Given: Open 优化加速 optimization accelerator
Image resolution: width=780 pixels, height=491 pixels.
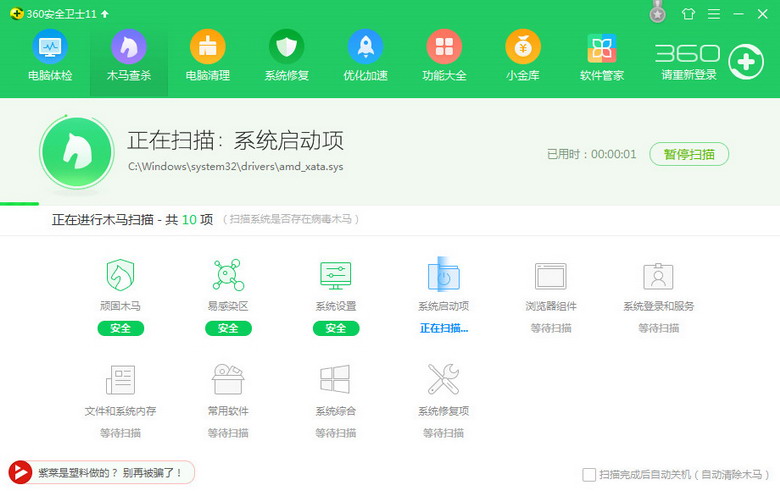Looking at the screenshot, I should click(365, 56).
